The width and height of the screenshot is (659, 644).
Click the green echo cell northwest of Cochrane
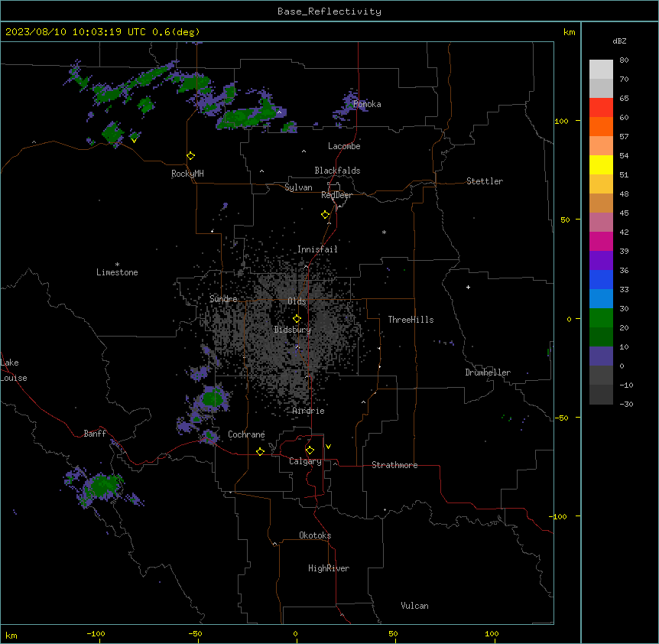click(x=213, y=397)
